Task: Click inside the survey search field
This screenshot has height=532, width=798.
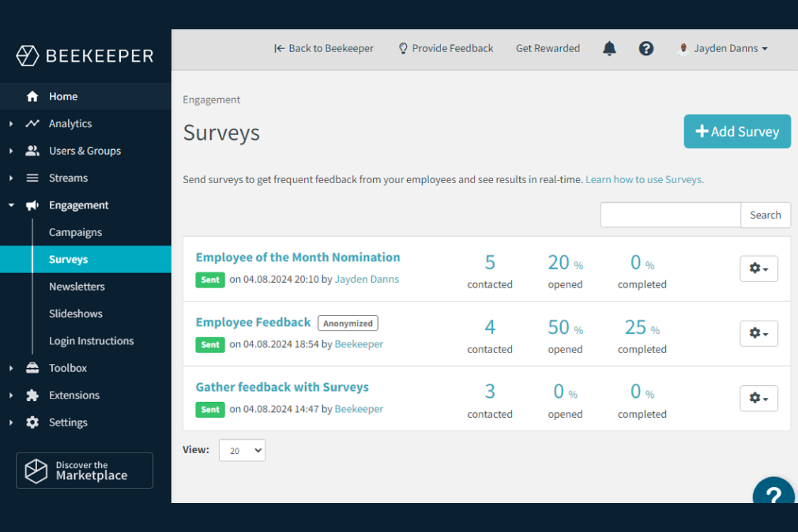Action: click(x=670, y=215)
